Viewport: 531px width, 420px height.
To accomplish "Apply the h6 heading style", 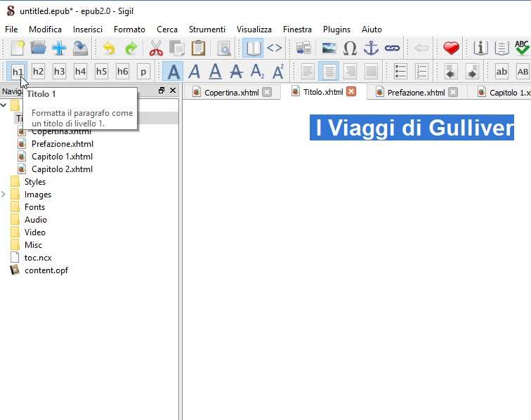I will point(122,72).
